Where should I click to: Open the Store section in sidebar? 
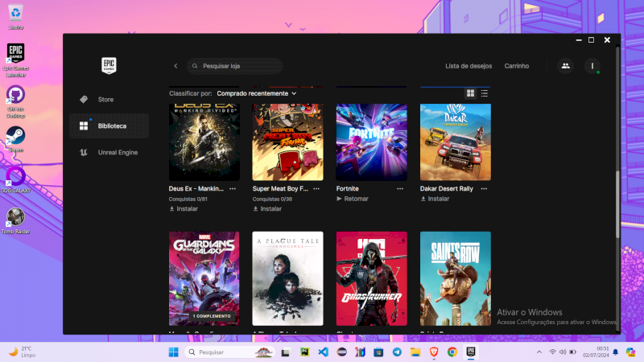point(105,100)
